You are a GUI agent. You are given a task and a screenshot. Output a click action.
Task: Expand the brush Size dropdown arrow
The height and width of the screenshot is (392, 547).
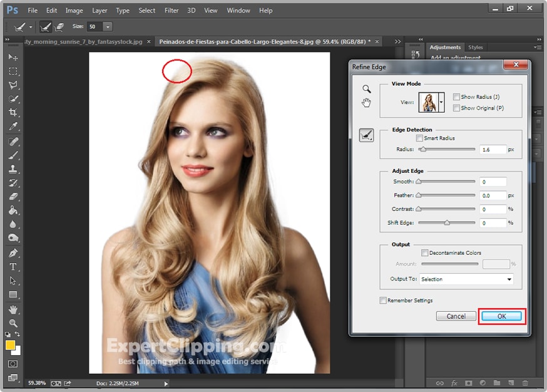click(108, 27)
